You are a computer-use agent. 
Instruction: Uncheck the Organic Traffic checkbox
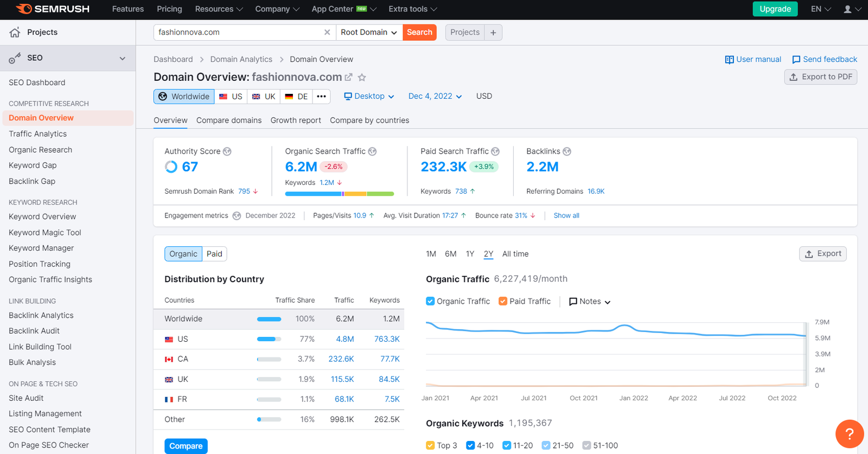430,301
